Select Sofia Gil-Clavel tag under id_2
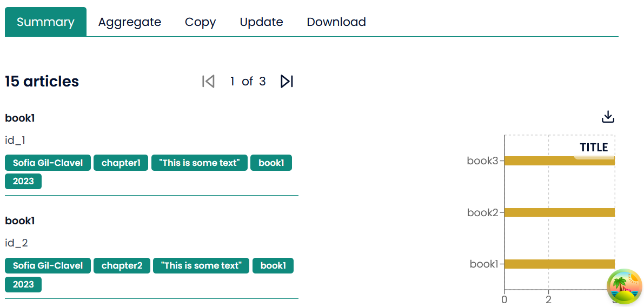The width and height of the screenshot is (644, 307). coord(48,266)
